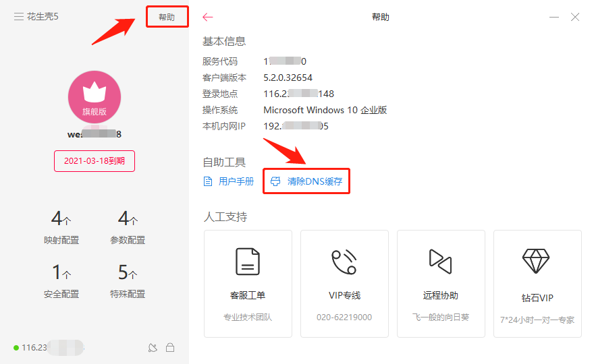Click the VIP专线 phone icon

click(344, 262)
